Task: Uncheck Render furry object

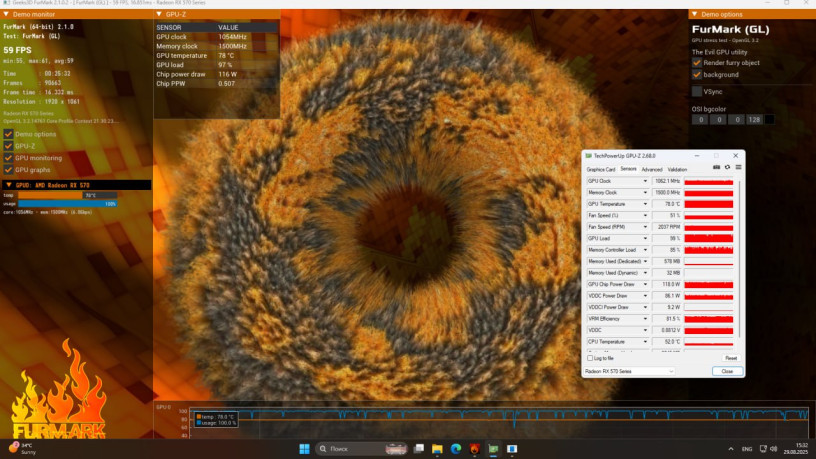Action: 697,62
